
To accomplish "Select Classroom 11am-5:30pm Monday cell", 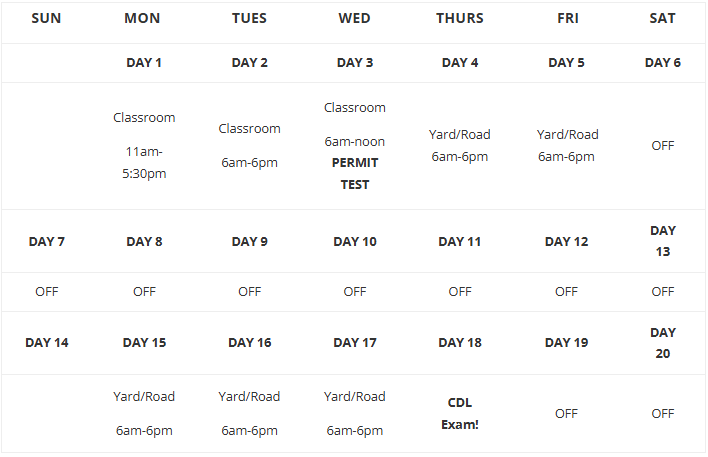I will click(x=144, y=145).
